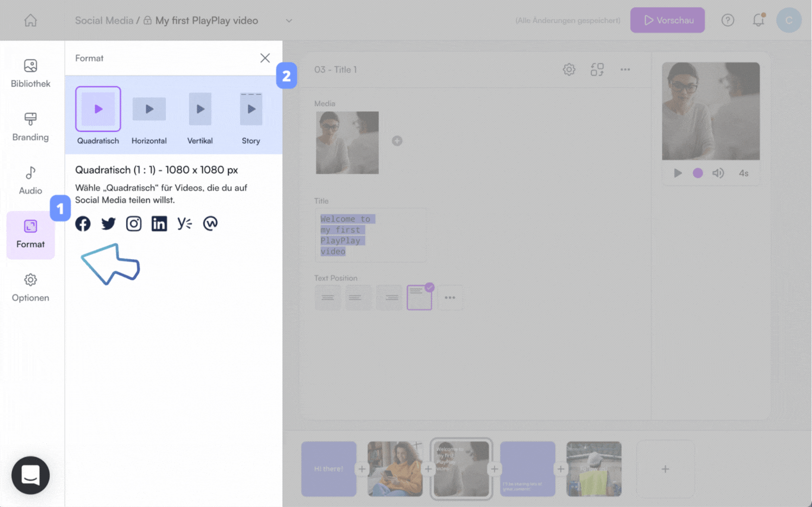Screen dimensions: 812x507
Task: Close the Format panel
Action: [x=265, y=58]
